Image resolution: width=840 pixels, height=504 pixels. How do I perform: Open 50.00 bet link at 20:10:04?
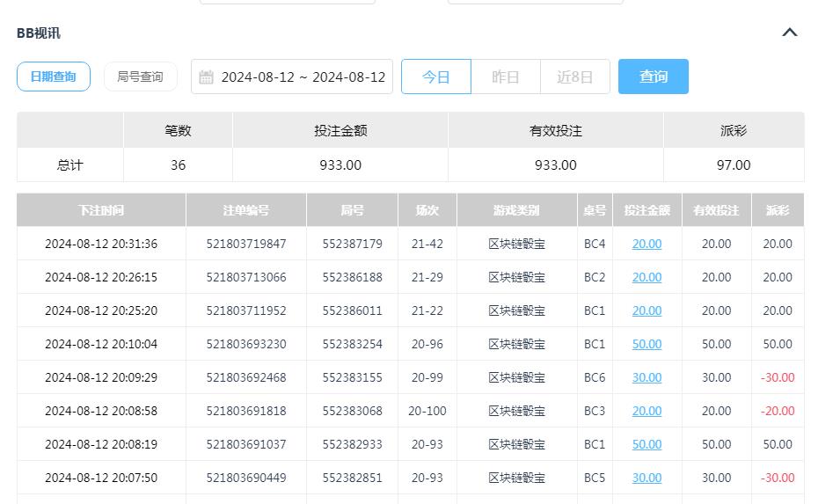646,344
